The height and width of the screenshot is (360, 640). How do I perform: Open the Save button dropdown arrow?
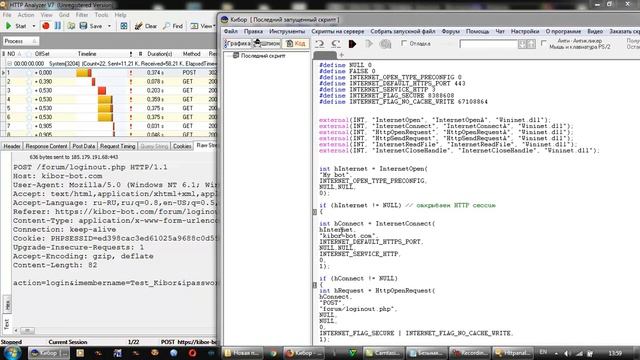click(109, 26)
